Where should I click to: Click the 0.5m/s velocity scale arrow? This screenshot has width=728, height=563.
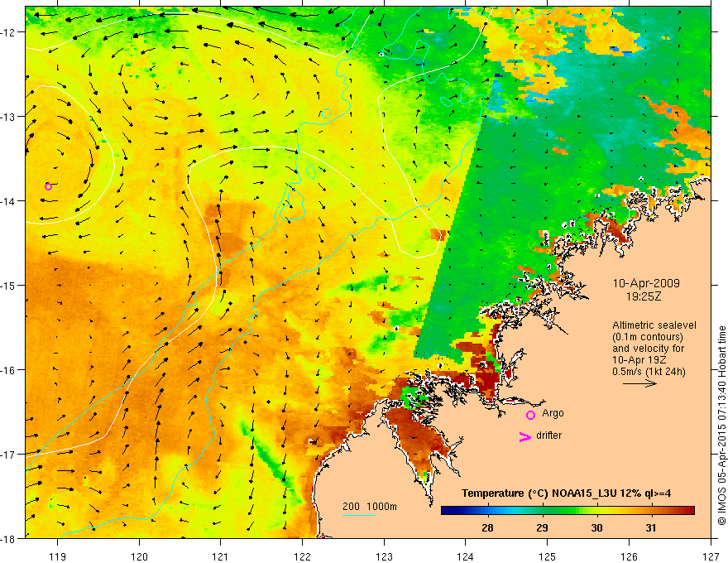pyautogui.click(x=639, y=383)
